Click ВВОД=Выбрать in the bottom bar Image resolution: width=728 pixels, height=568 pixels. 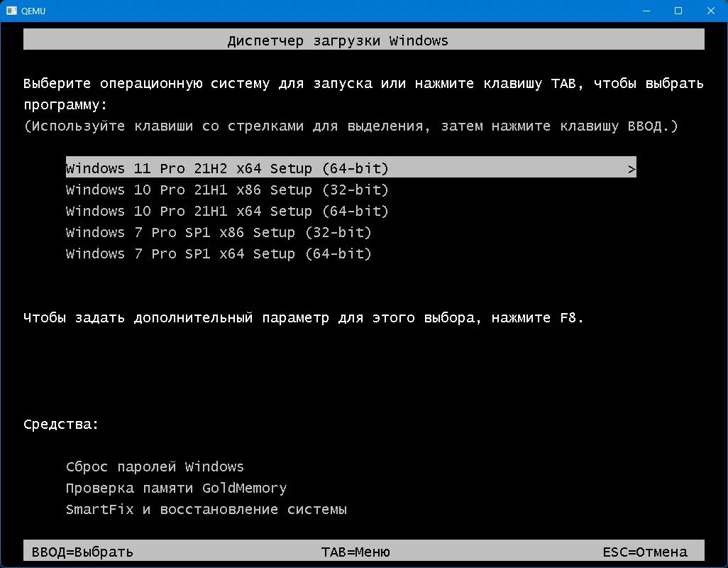pyautogui.click(x=82, y=552)
